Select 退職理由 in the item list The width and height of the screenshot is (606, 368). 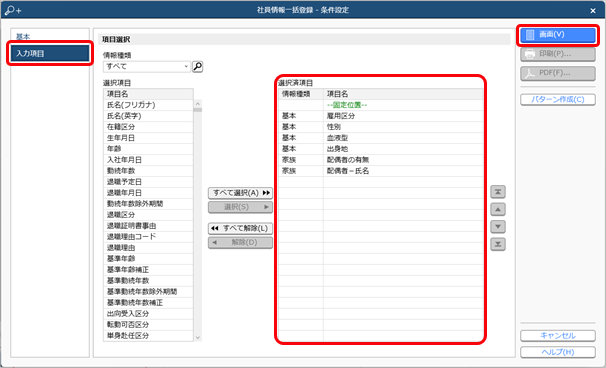(x=148, y=248)
